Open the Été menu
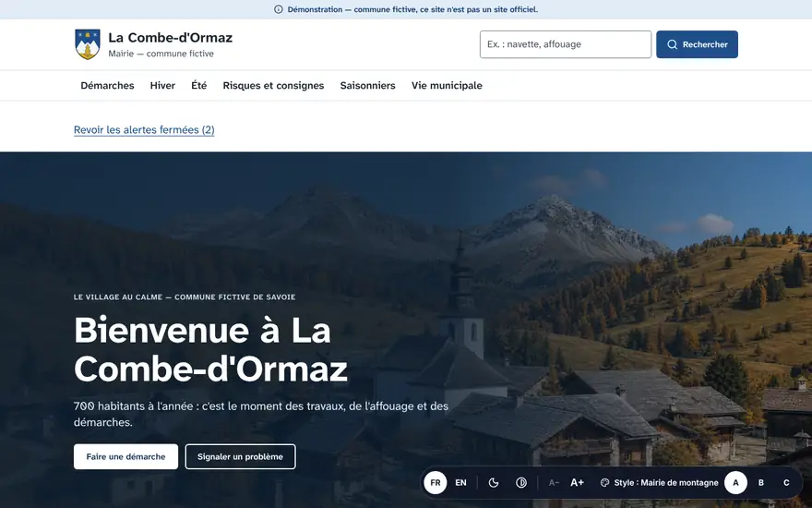This screenshot has height=508, width=812. point(199,86)
